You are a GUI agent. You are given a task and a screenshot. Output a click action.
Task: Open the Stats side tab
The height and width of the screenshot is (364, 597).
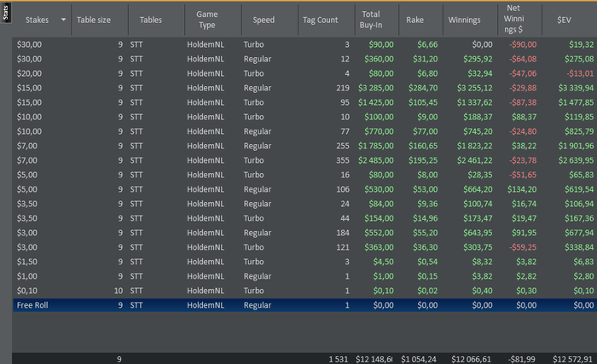pos(5,12)
